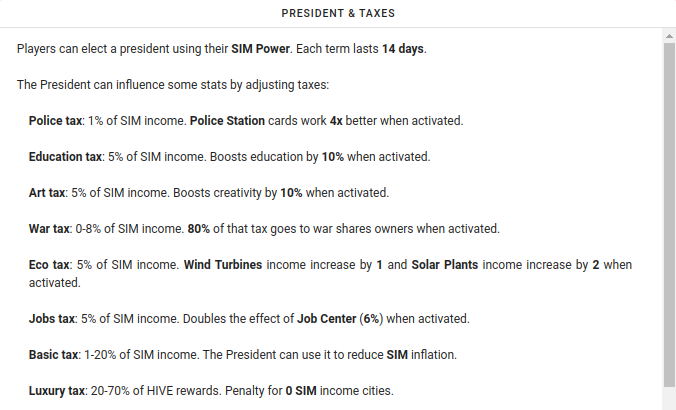Click the scrollbar up arrow
The height and width of the screenshot is (410, 676).
click(x=669, y=36)
